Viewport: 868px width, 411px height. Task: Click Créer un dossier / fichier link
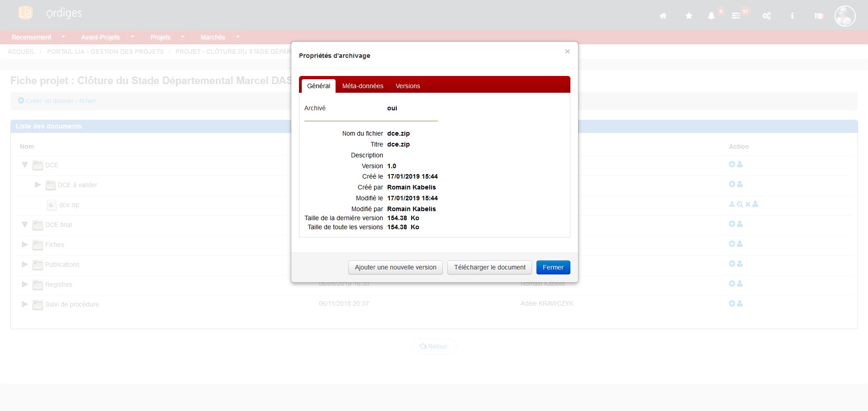[57, 101]
